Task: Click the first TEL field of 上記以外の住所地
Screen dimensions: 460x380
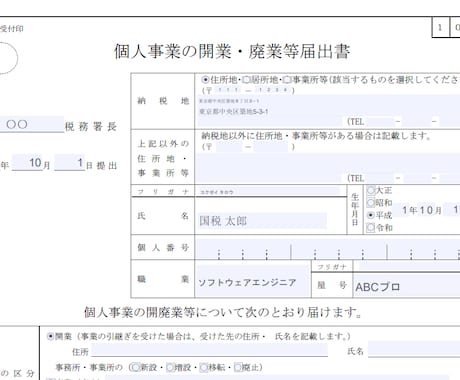Action: [x=379, y=178]
